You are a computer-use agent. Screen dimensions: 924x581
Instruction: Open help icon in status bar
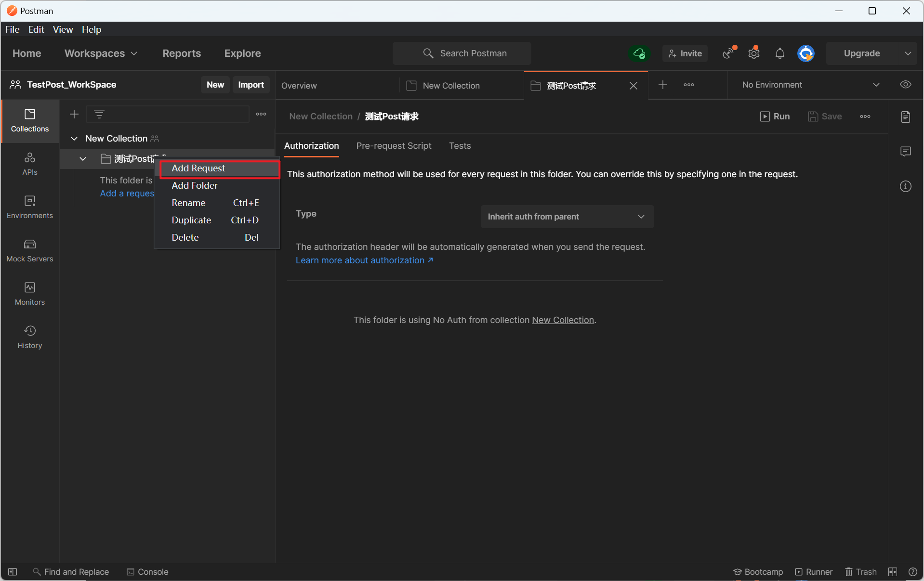pos(912,572)
